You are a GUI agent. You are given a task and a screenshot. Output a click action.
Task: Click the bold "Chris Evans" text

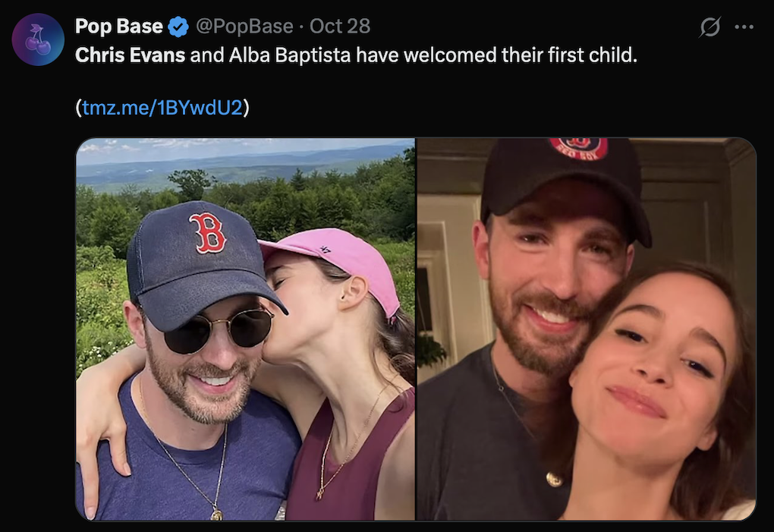coord(130,56)
